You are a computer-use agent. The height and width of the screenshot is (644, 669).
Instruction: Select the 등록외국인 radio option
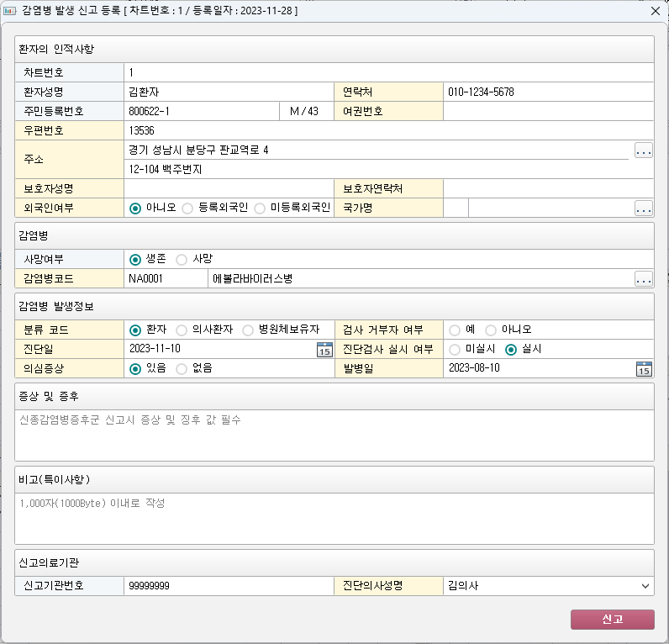[x=187, y=208]
